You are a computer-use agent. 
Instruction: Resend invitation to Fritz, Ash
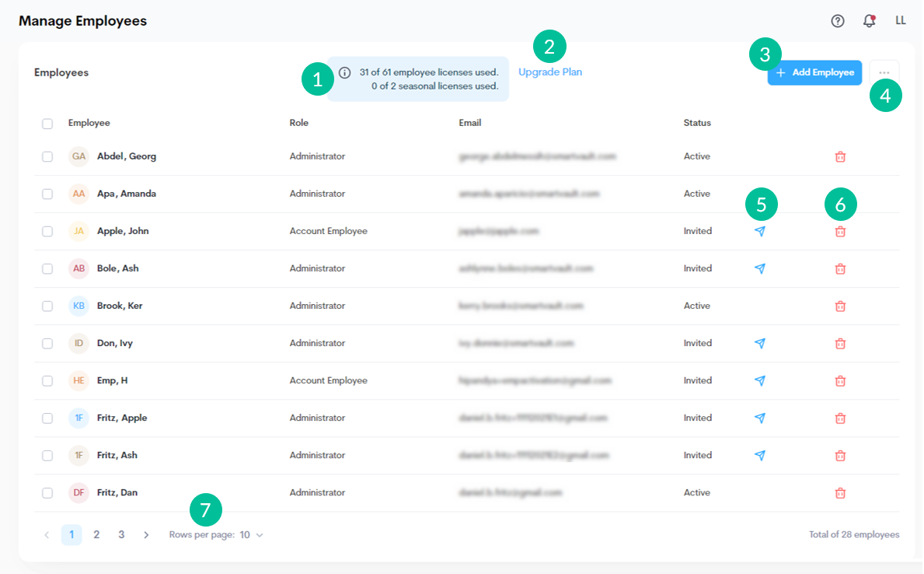tap(760, 455)
